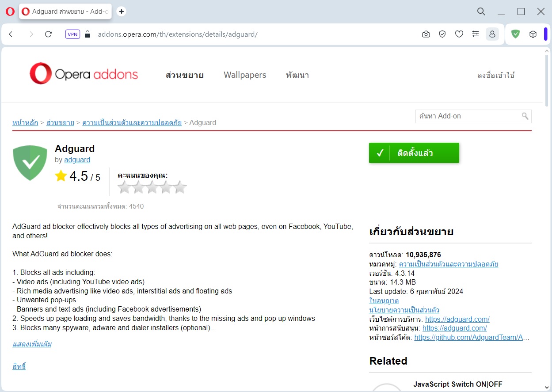Follow the หน้าหลัก breadcrumb link
This screenshot has height=392, width=552.
(x=25, y=123)
